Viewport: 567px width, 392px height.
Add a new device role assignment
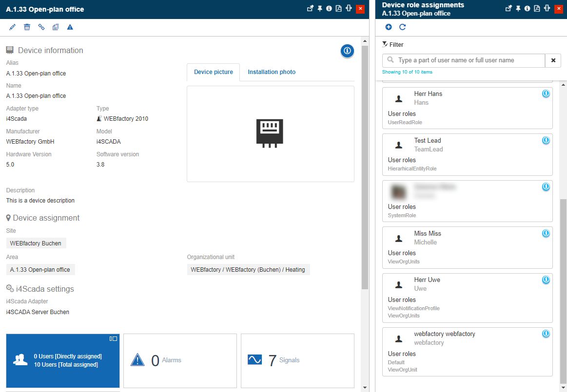coord(389,27)
